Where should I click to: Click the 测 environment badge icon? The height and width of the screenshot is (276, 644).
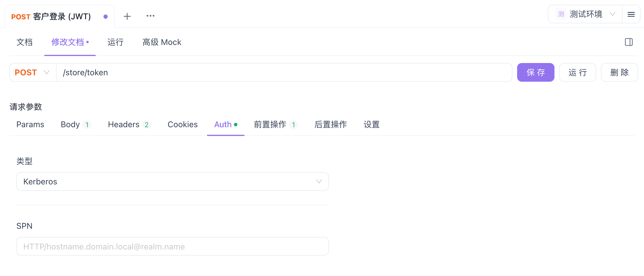pos(561,14)
